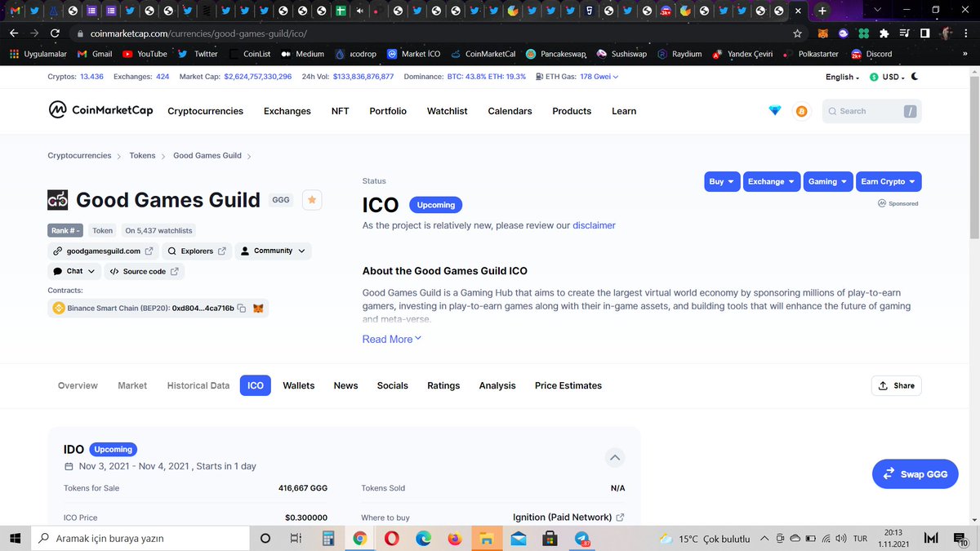The width and height of the screenshot is (980, 551).
Task: Switch to the Market tab
Action: coord(132,385)
